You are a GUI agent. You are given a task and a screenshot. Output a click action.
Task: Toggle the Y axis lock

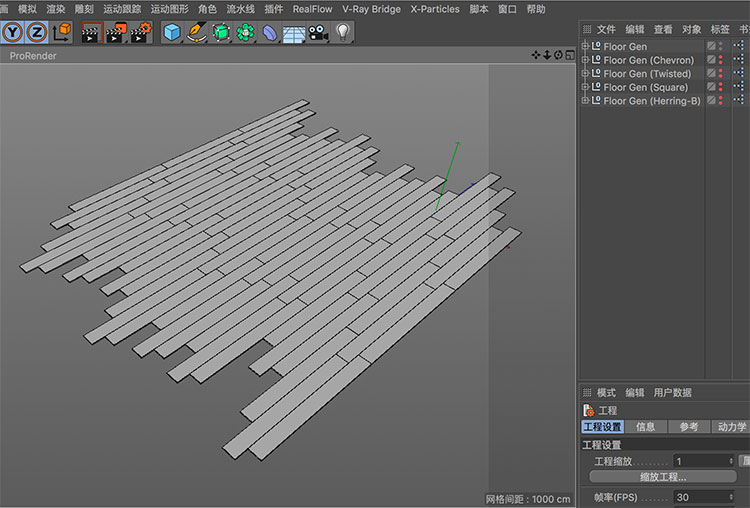(x=12, y=33)
